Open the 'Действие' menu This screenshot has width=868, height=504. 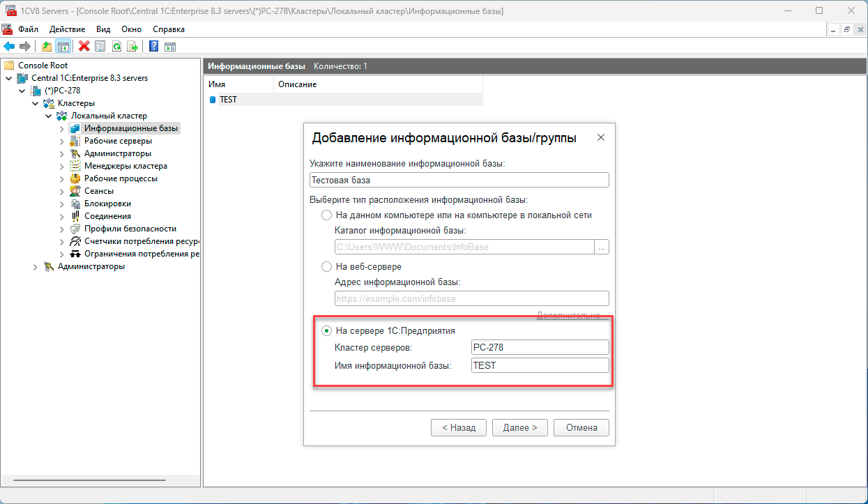[67, 29]
